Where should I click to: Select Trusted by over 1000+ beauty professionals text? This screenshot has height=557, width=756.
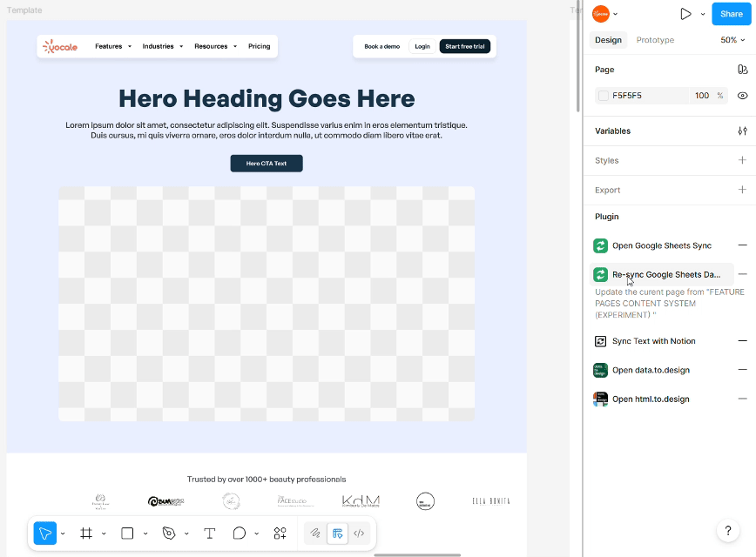click(267, 480)
